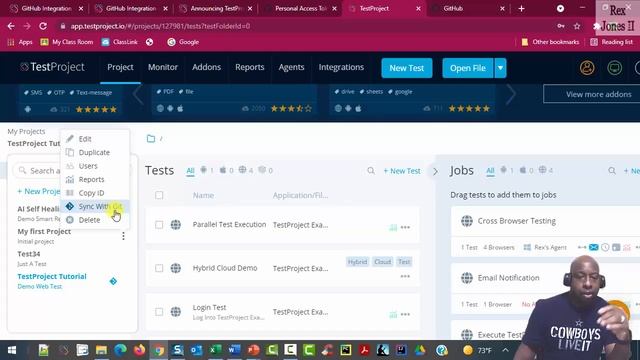Open three-dot menu for Hybrid Cloud Demo
Screen dimensions: 640x360
[405, 276]
